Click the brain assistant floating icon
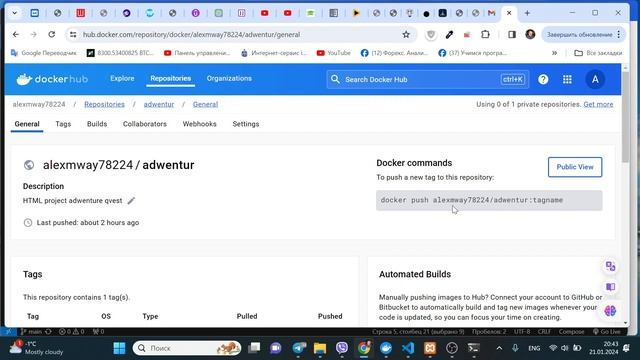 [610, 311]
